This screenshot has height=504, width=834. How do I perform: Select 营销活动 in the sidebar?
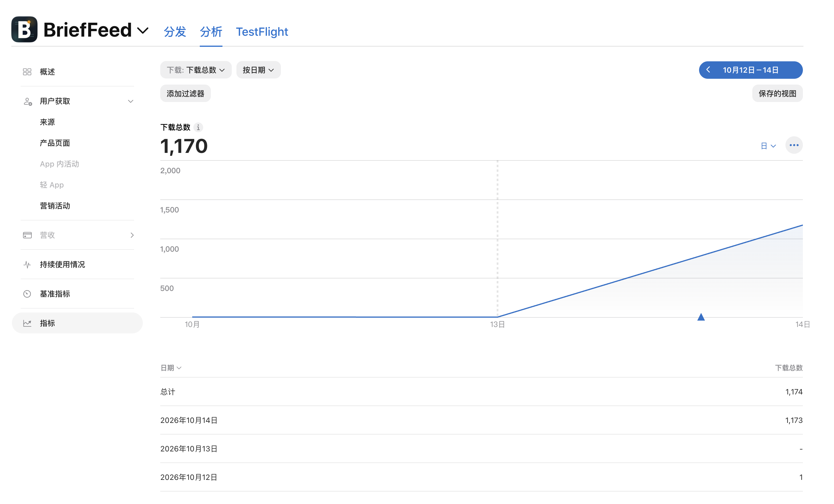[x=55, y=206]
